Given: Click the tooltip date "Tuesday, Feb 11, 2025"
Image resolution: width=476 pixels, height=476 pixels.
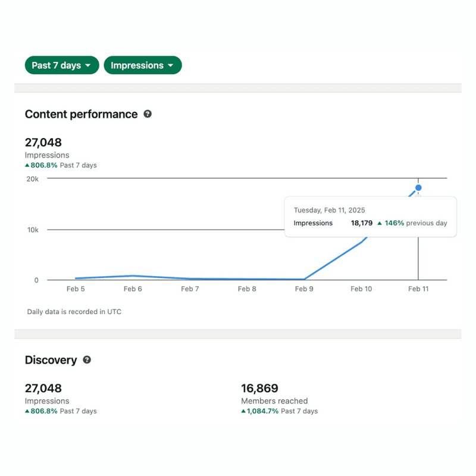Looking at the screenshot, I should tap(329, 210).
